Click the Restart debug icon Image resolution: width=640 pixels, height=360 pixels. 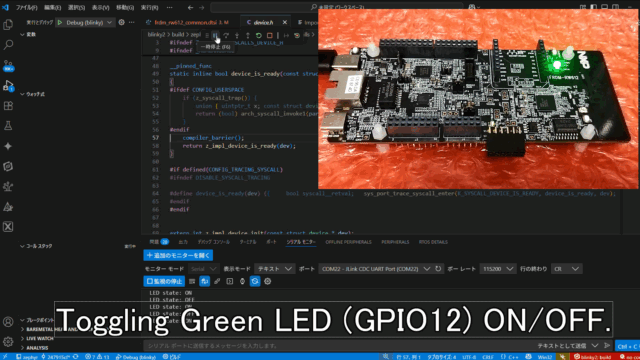258,36
